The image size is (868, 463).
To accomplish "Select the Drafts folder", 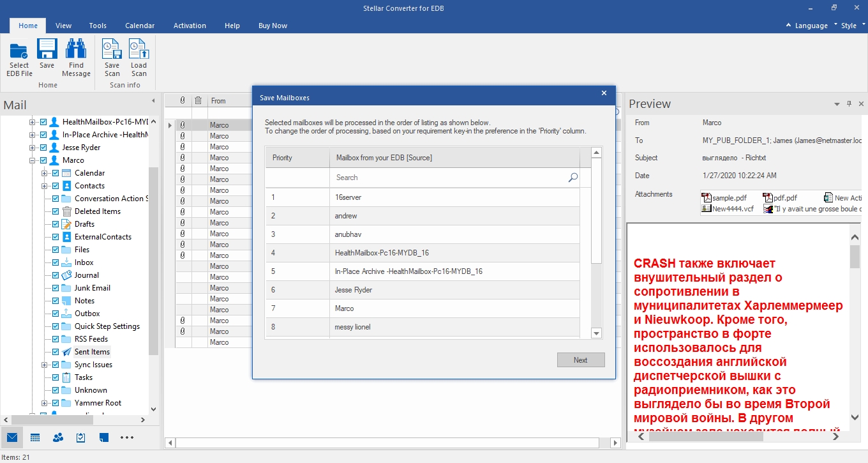I will (x=84, y=224).
